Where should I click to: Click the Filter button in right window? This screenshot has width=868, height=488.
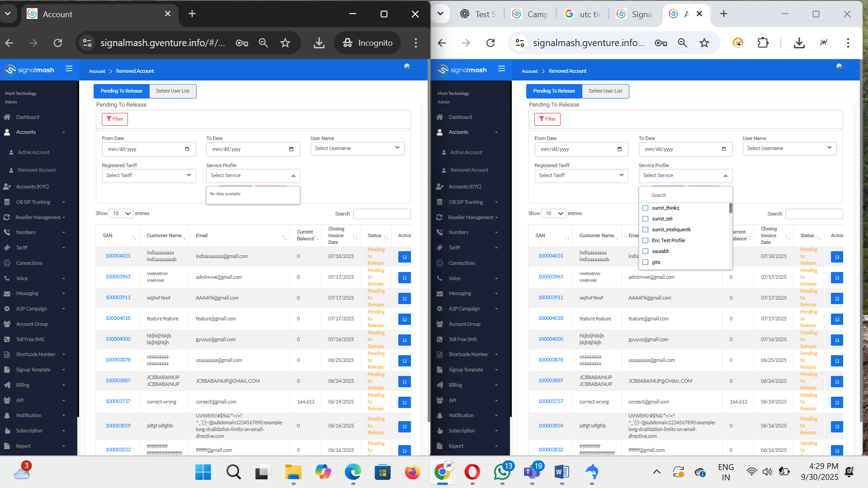click(x=547, y=119)
